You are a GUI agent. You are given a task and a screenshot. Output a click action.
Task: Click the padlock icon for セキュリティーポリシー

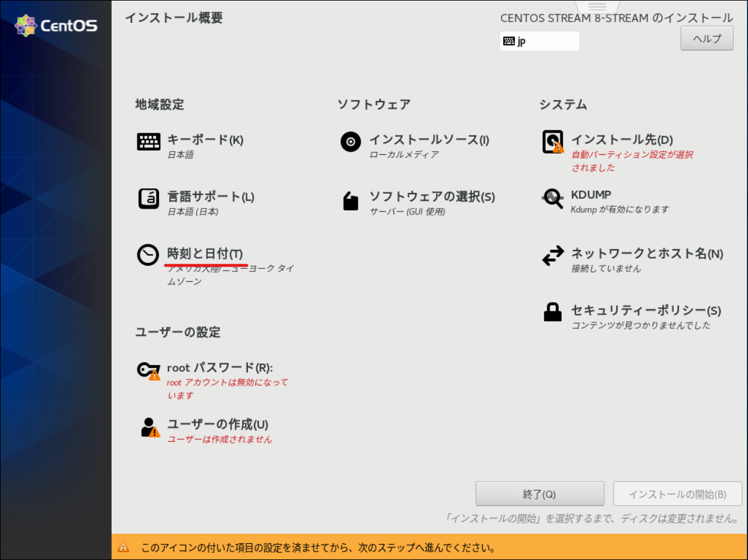pyautogui.click(x=553, y=312)
